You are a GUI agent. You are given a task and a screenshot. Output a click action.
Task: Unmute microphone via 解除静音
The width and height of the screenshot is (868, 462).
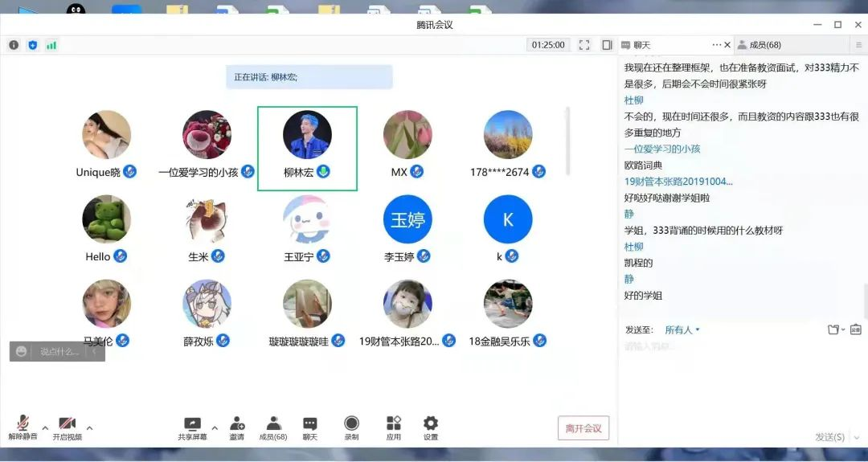(23, 424)
